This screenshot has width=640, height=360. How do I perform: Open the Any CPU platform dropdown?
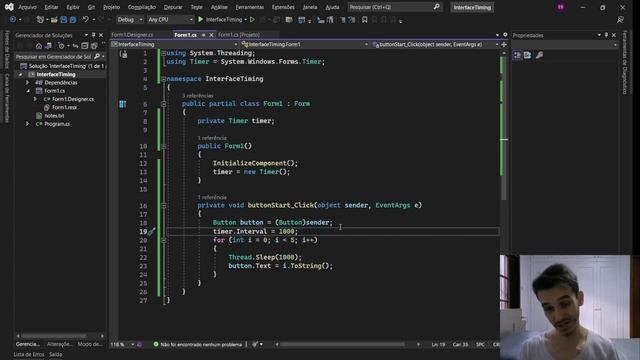(170, 20)
